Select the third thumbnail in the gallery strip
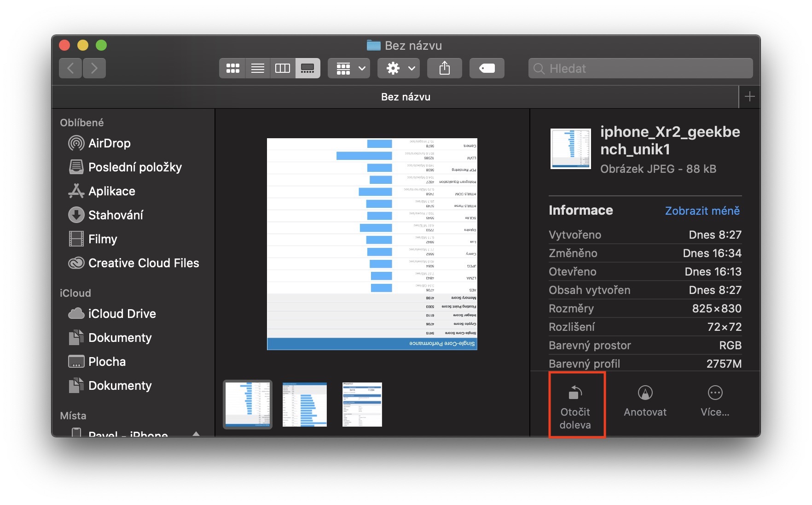812x505 pixels. [x=362, y=405]
